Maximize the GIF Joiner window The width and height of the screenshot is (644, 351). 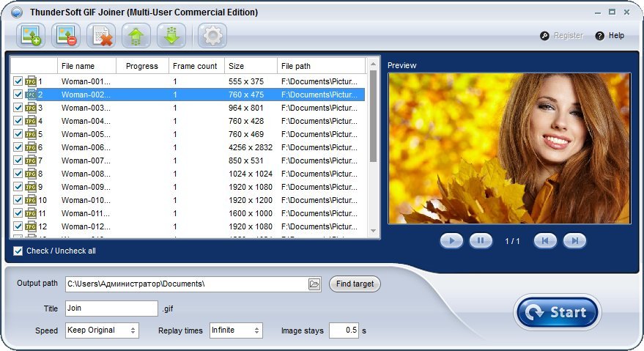coord(612,12)
